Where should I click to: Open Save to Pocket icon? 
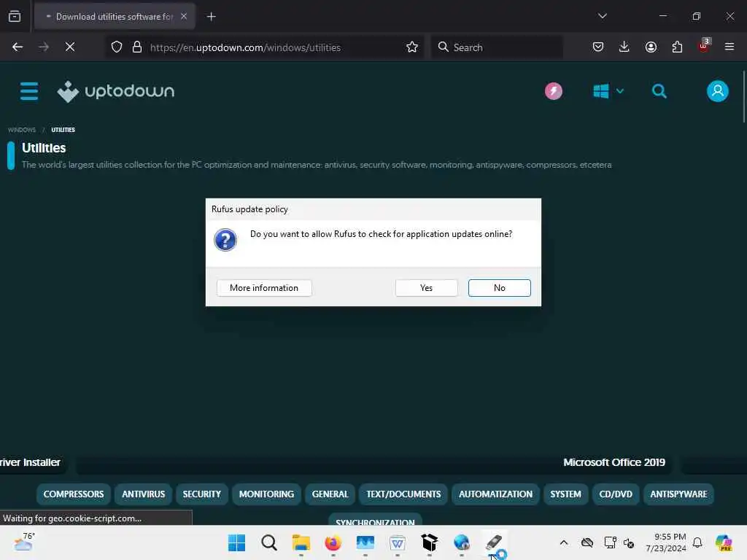(598, 47)
